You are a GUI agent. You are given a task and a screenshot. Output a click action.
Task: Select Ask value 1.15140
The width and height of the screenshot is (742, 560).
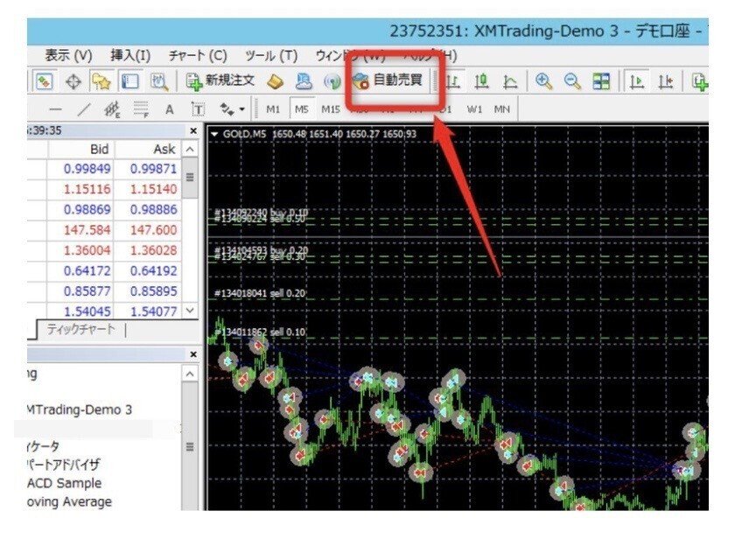(x=153, y=189)
